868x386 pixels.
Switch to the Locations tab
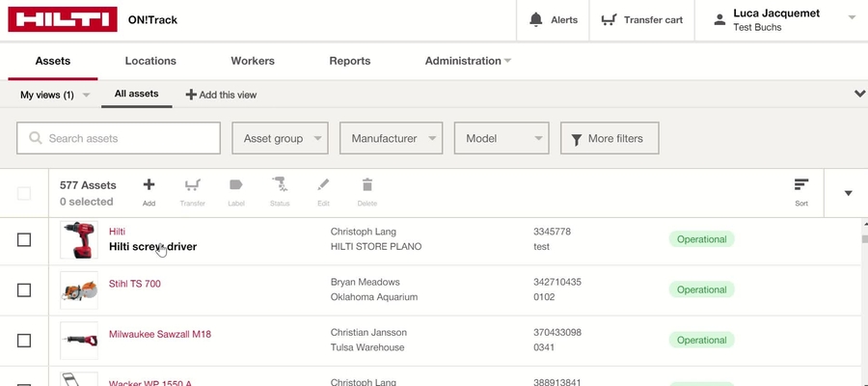tap(150, 61)
